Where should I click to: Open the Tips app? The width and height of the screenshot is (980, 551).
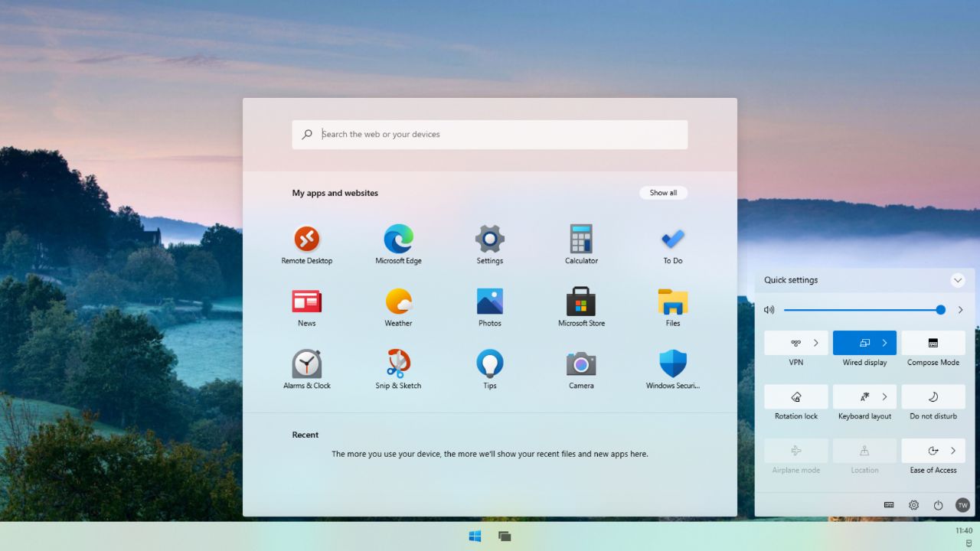490,370
